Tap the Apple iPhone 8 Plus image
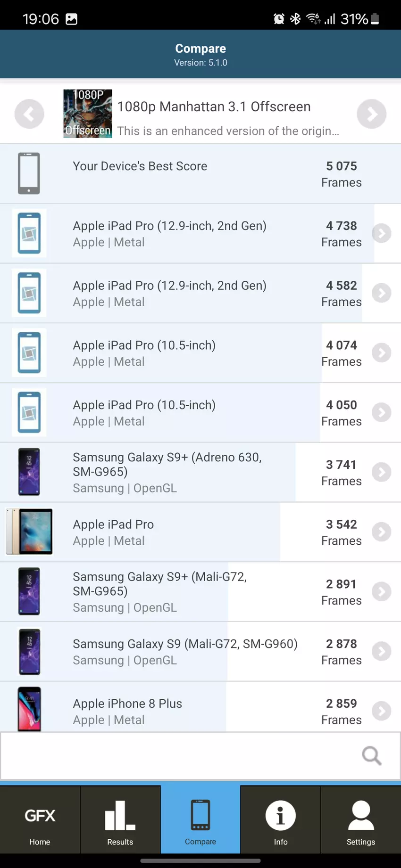The image size is (401, 868). [29, 709]
